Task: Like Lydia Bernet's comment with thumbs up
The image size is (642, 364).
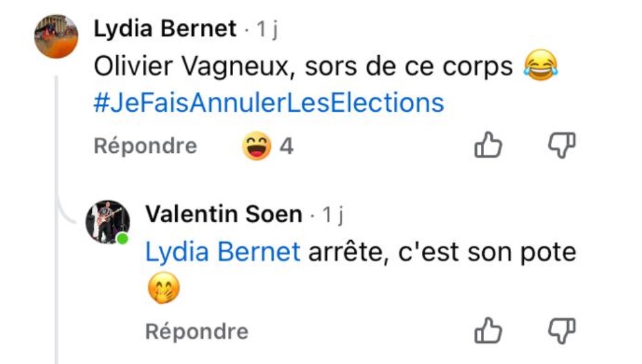Action: pos(488,146)
